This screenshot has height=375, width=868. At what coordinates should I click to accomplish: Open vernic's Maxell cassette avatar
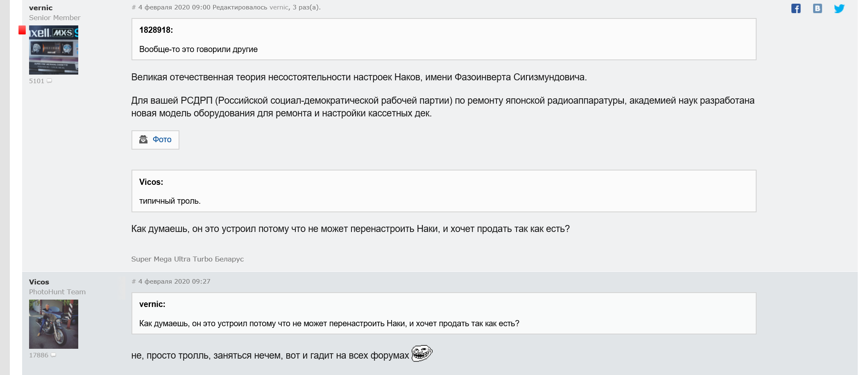(x=53, y=50)
